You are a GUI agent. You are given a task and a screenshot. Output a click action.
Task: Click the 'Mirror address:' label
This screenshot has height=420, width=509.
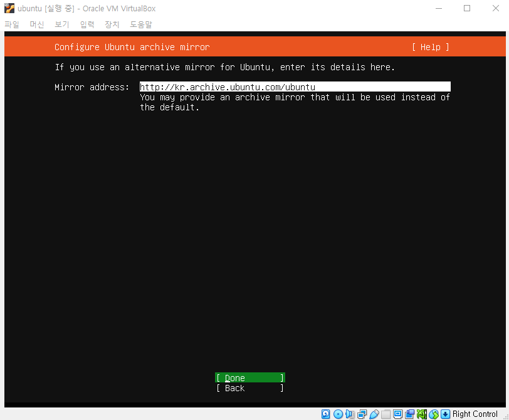92,87
